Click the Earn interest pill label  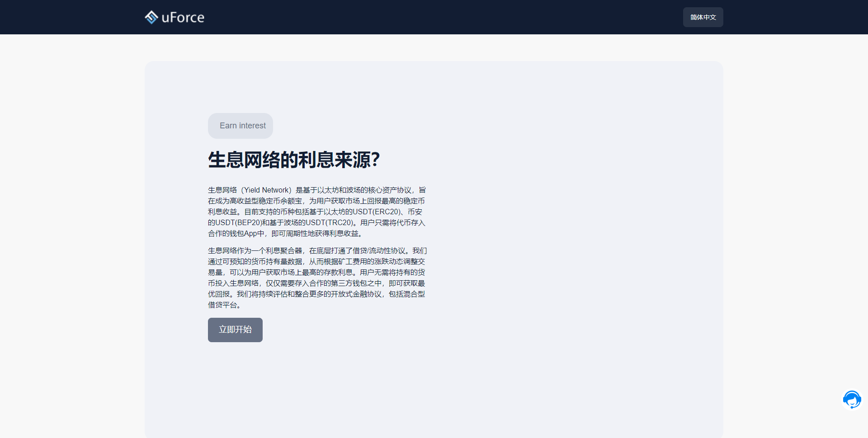click(x=241, y=126)
